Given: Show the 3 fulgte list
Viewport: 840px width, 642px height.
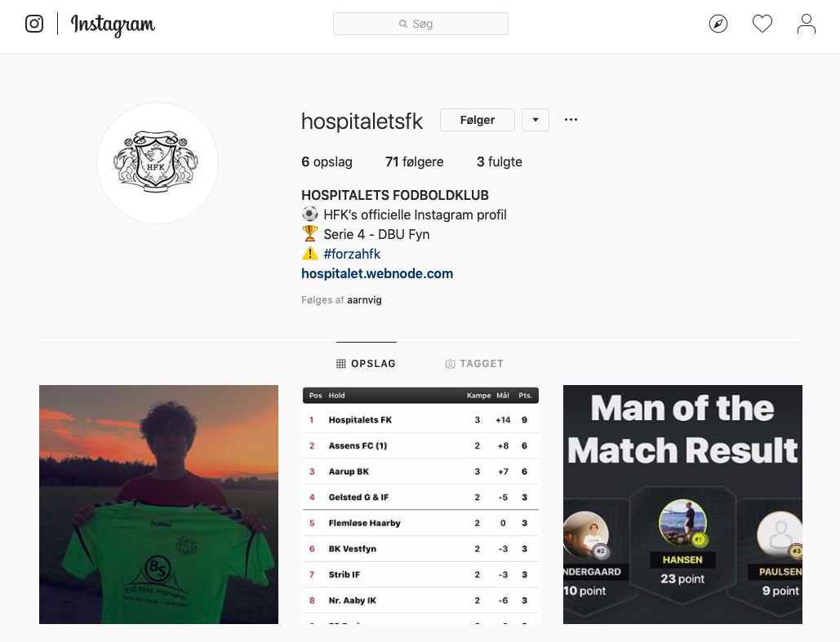Looking at the screenshot, I should pyautogui.click(x=500, y=162).
